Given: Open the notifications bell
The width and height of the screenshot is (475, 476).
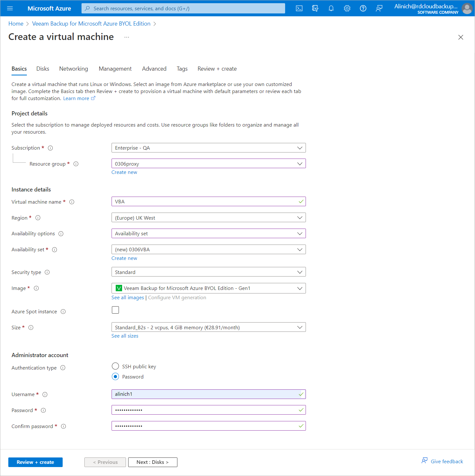Looking at the screenshot, I should 331,8.
